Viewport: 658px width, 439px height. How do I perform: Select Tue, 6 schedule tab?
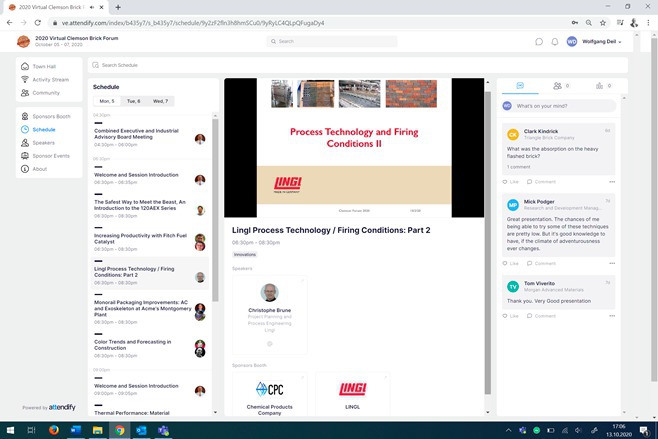(x=133, y=101)
